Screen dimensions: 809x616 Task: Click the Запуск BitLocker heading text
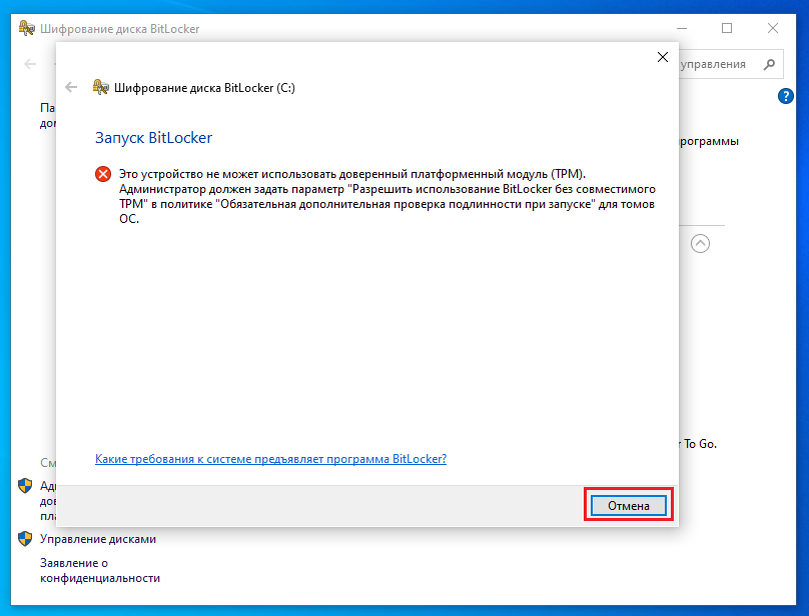[153, 138]
